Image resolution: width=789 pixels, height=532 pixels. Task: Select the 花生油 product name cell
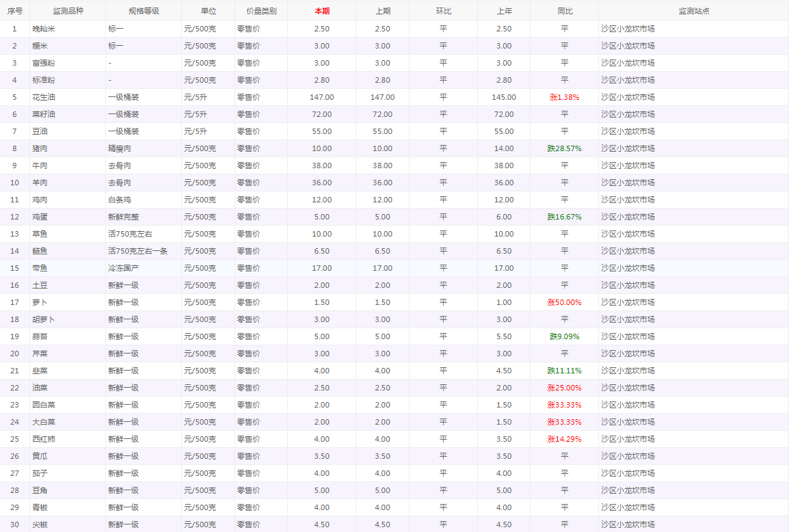tap(44, 97)
